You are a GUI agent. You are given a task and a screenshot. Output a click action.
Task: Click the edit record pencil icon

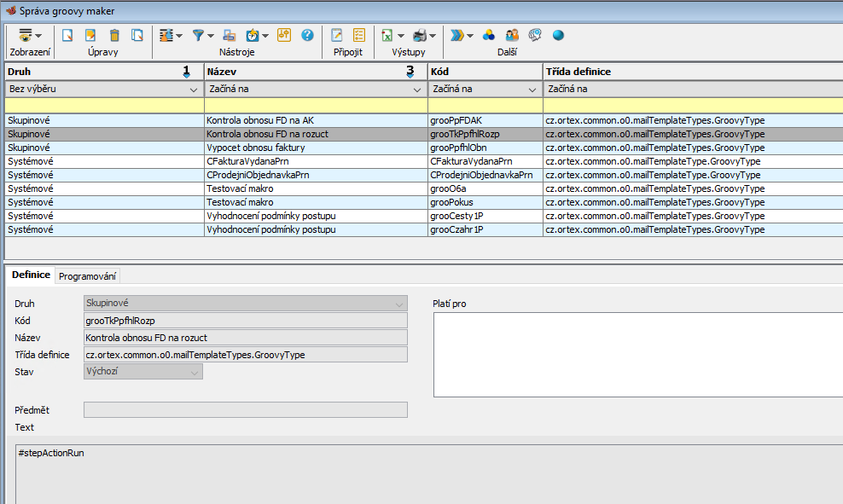(90, 35)
